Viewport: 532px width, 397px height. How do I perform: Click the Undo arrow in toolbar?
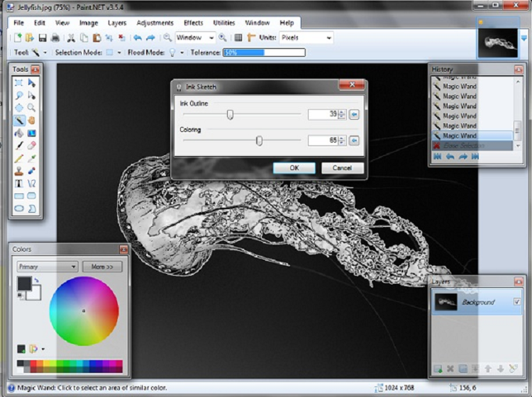(x=137, y=38)
